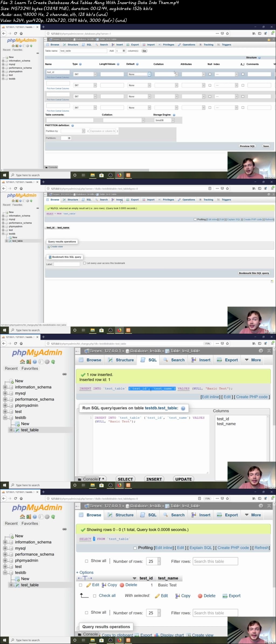Open the Index dropdown in the test_id row

(226, 74)
